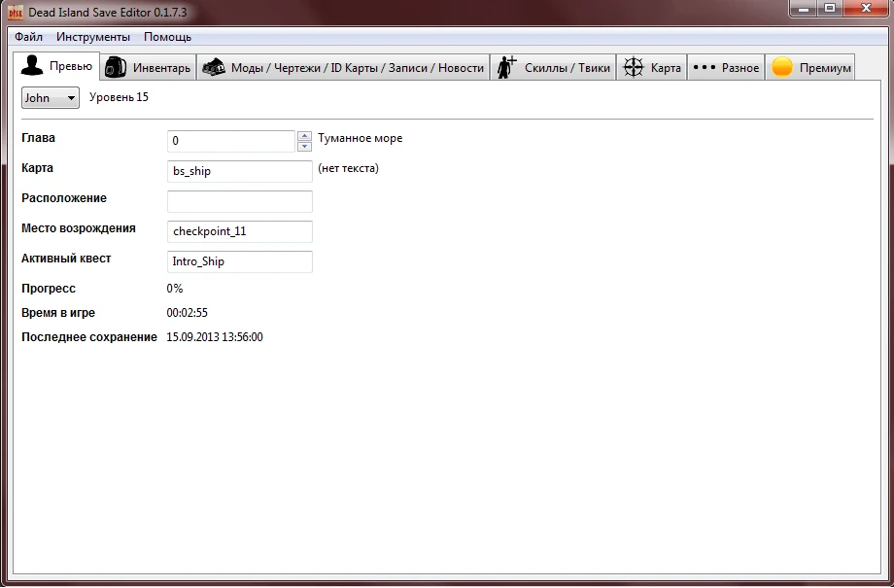
Task: Click the Время в игре label
Action: pos(58,313)
